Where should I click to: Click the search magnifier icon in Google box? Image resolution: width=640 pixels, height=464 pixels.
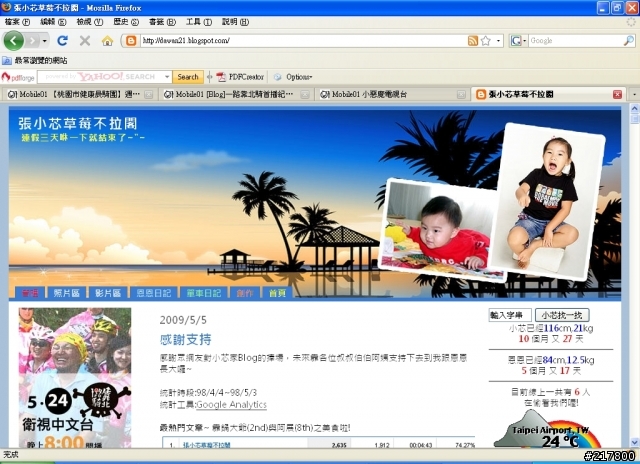click(629, 40)
